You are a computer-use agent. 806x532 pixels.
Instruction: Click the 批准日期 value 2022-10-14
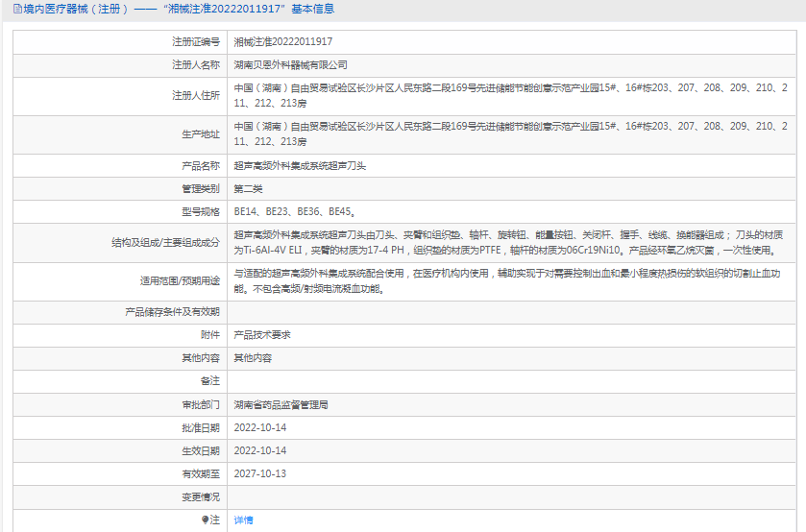click(259, 427)
